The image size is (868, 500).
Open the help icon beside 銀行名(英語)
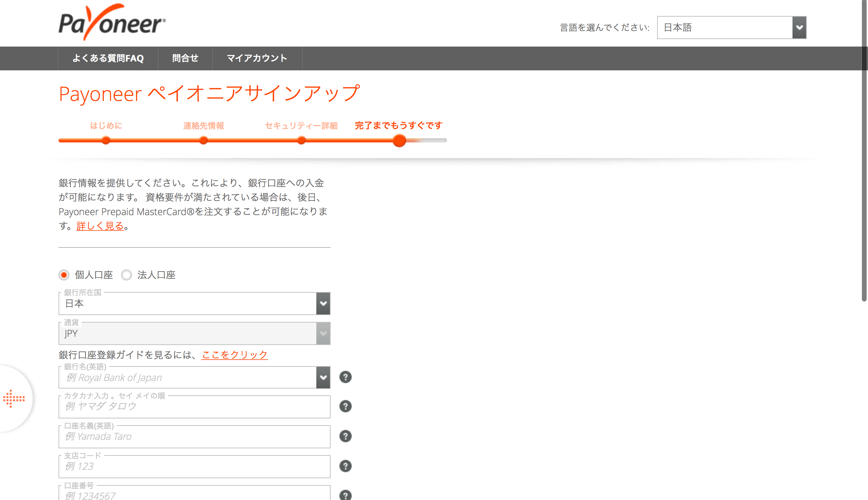click(x=345, y=377)
